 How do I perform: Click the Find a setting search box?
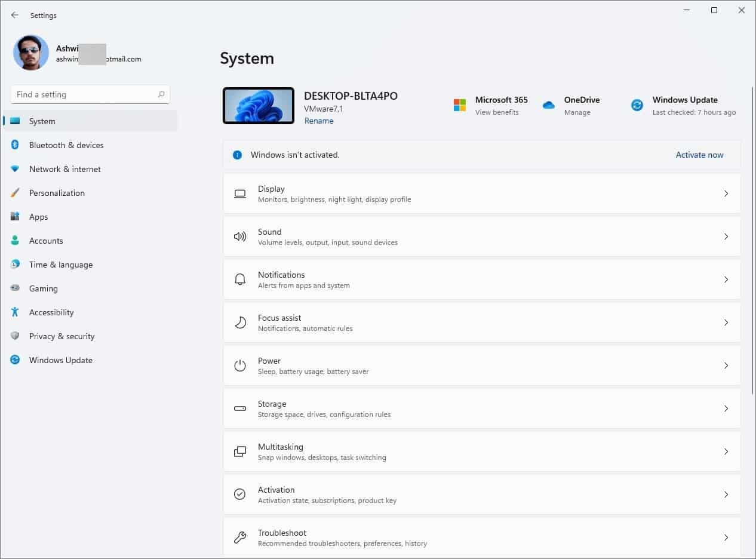(90, 94)
